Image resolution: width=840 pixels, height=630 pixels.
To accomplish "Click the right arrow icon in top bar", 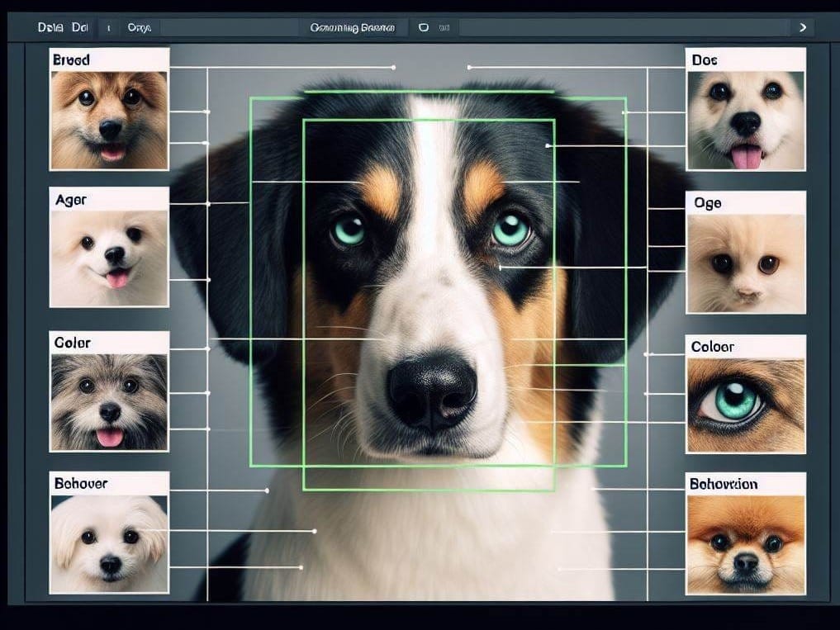I will 801,27.
